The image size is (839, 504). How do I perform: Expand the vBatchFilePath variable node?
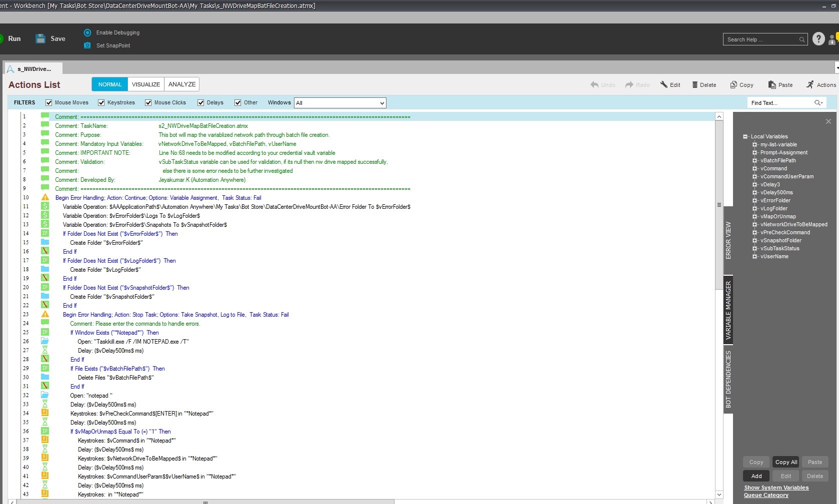click(x=755, y=161)
